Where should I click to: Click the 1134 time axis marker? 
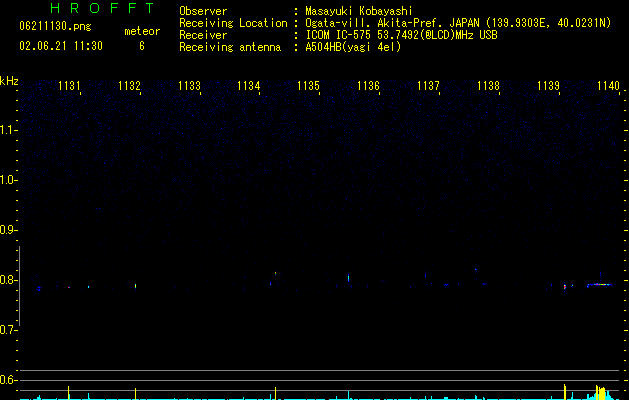[249, 86]
